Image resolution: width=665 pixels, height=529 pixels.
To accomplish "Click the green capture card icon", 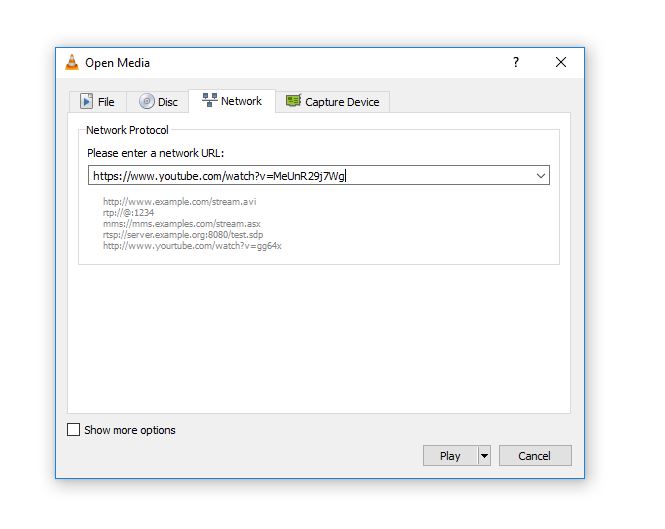I will click(x=293, y=101).
